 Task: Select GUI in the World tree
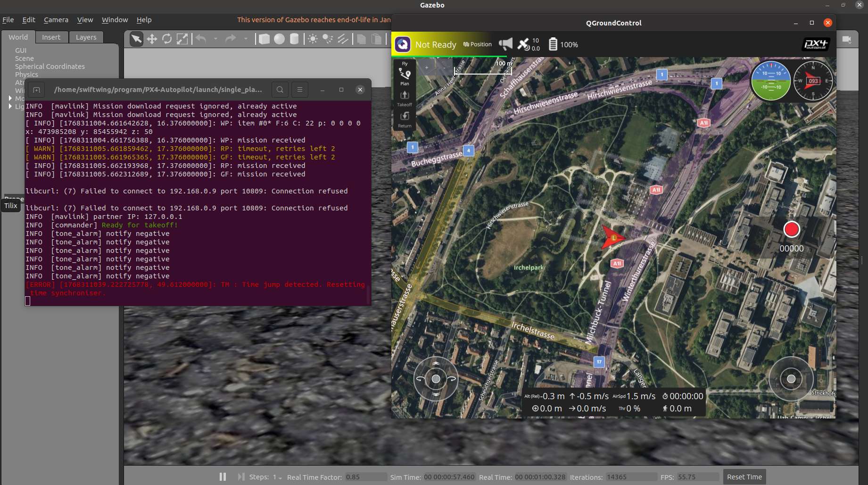21,50
